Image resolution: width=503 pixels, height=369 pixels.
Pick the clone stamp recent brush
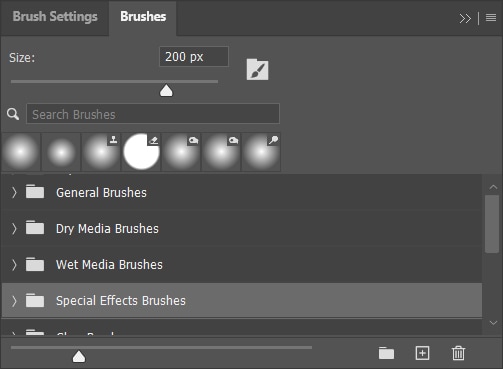[x=101, y=152]
